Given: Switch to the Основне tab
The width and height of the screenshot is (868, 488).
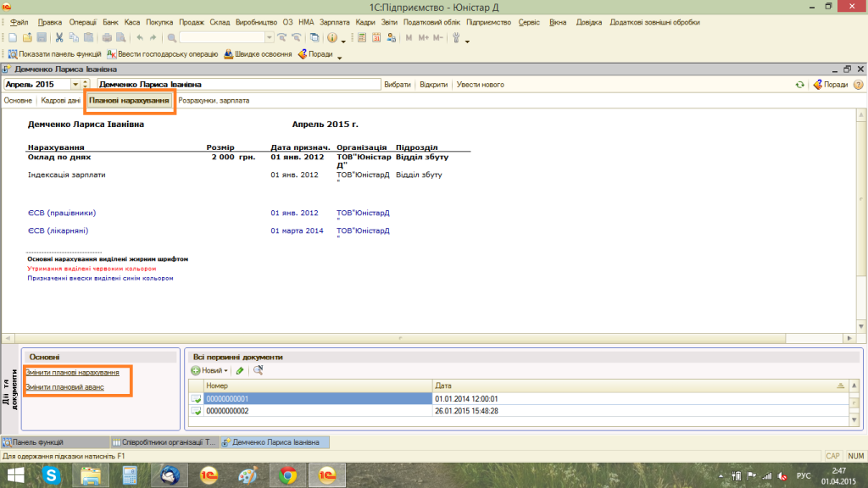Looking at the screenshot, I should [19, 101].
